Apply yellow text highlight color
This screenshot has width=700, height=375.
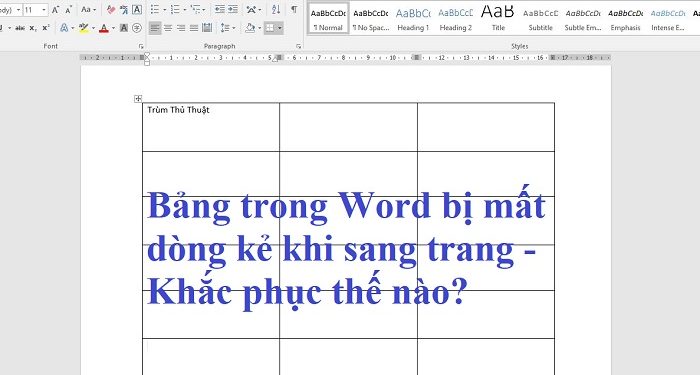pyautogui.click(x=83, y=28)
